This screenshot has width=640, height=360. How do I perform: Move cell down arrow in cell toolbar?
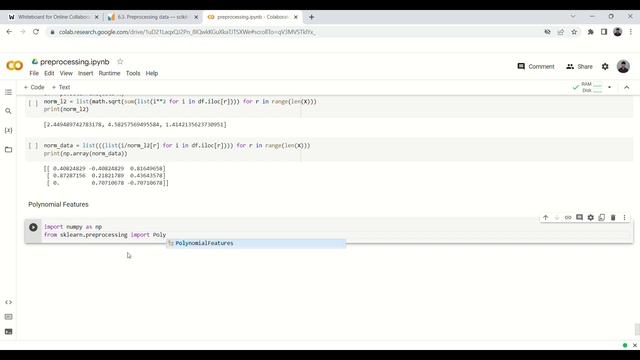tap(557, 218)
